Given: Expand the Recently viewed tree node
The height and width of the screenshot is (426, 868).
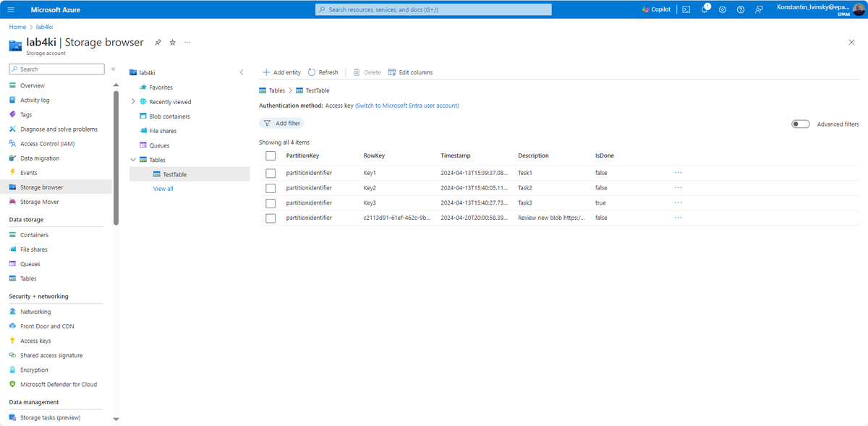Looking at the screenshot, I should point(133,102).
